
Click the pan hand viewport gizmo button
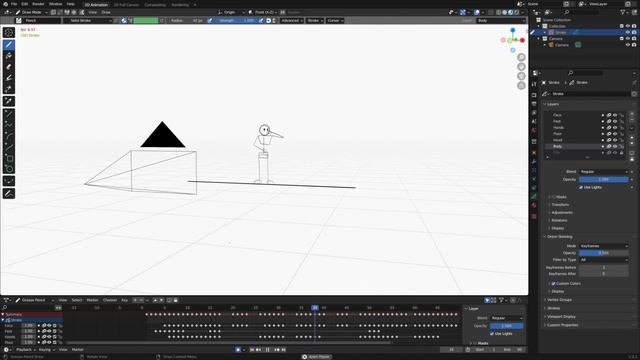point(521,67)
